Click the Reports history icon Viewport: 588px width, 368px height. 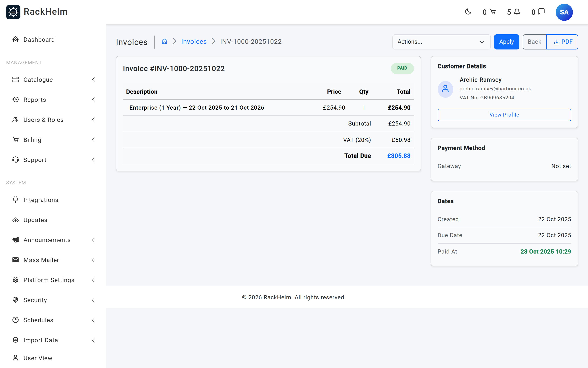(x=16, y=100)
